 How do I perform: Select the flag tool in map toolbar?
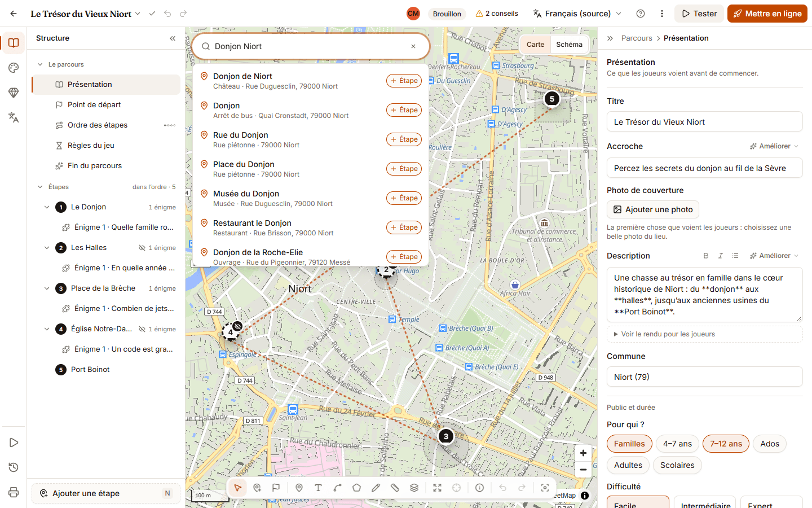click(x=276, y=488)
